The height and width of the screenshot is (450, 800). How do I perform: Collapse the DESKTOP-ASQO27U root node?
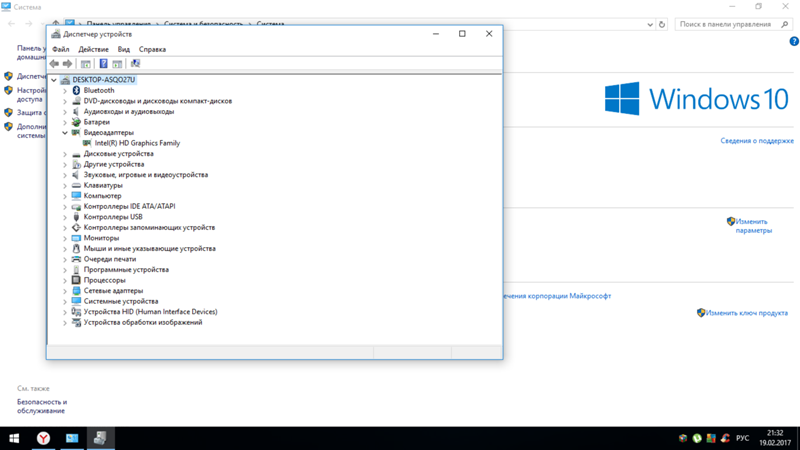(x=54, y=80)
